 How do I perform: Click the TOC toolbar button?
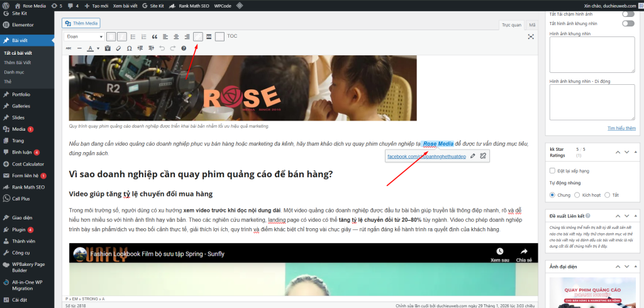232,36
